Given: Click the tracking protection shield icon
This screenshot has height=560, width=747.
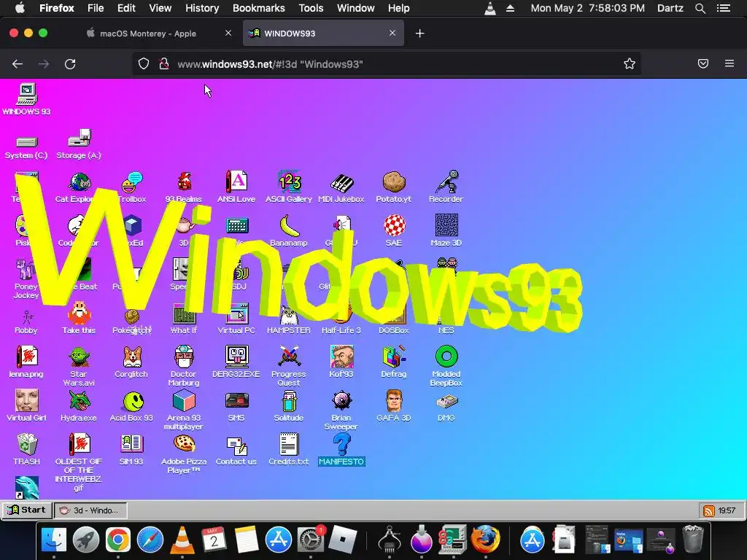Looking at the screenshot, I should [144, 64].
